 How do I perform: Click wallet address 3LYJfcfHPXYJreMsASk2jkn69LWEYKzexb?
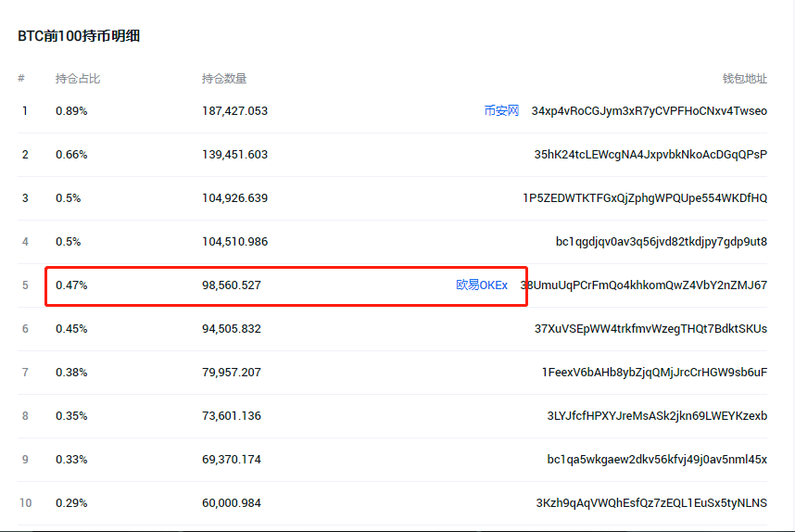pos(657,416)
